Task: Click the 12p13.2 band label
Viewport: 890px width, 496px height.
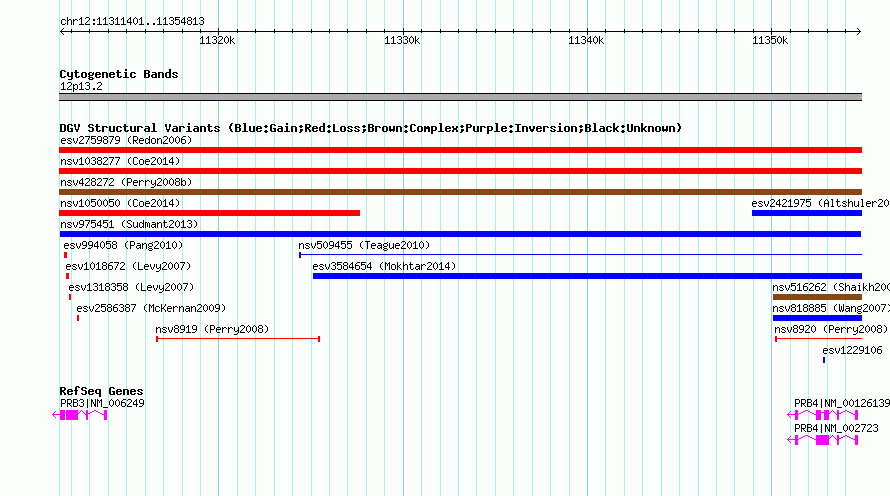Action: tap(81, 86)
